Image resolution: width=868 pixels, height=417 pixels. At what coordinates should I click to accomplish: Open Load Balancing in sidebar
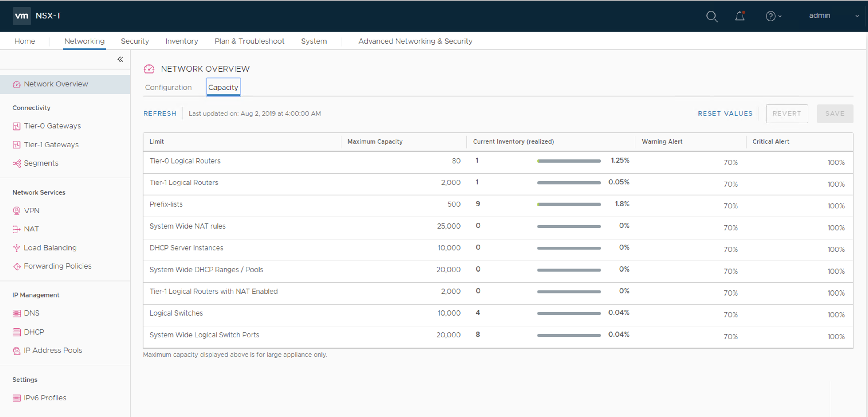tap(50, 248)
